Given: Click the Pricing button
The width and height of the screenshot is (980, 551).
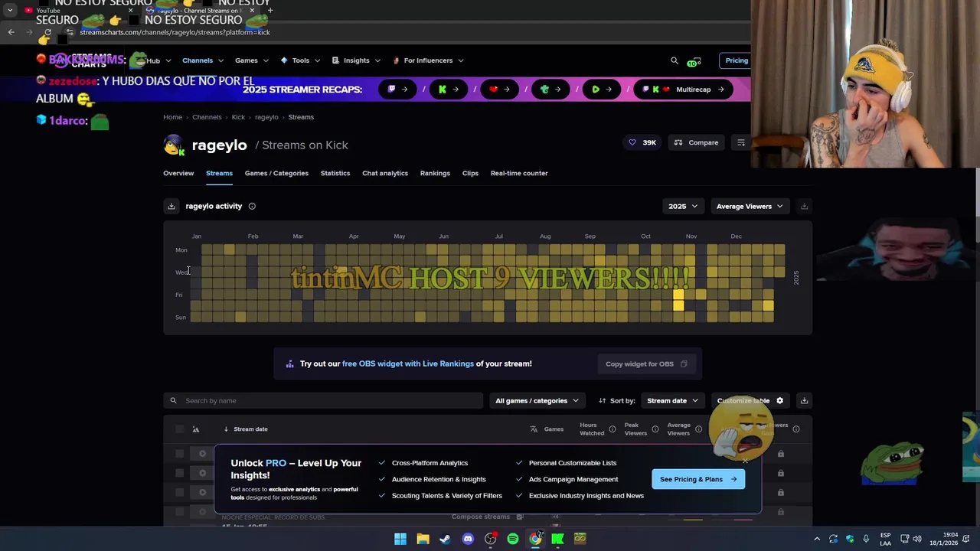Looking at the screenshot, I should [x=737, y=60].
